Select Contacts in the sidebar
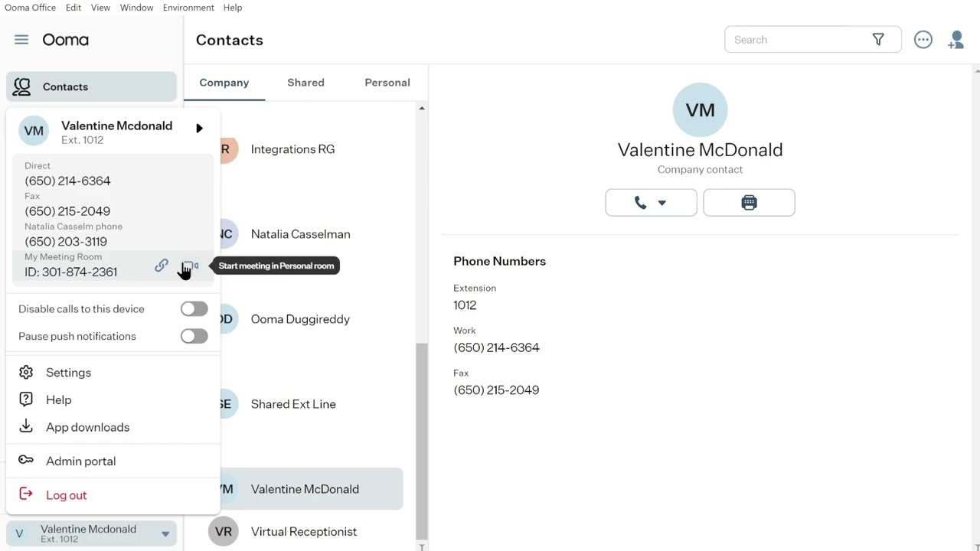This screenshot has height=551, width=980. (x=91, y=86)
